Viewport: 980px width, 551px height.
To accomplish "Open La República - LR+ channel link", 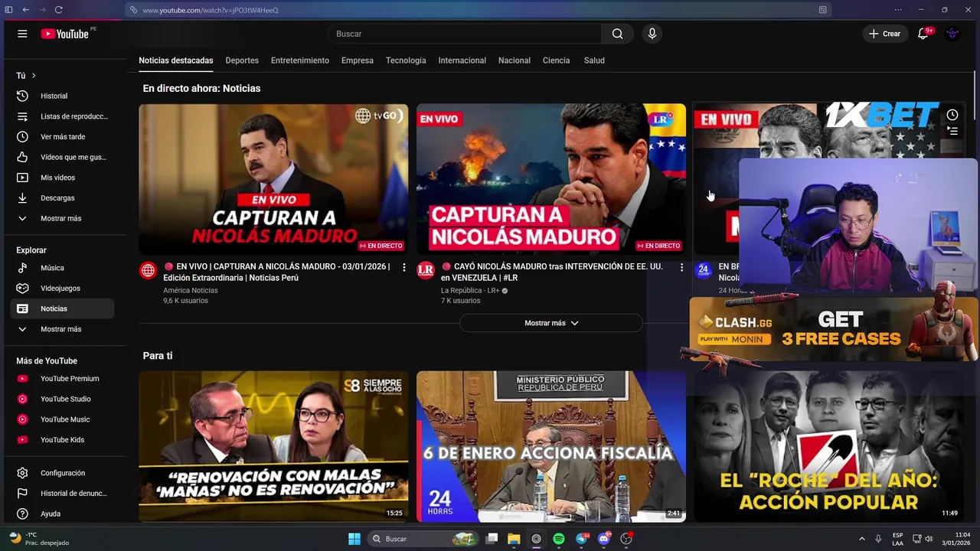I will 470,291.
